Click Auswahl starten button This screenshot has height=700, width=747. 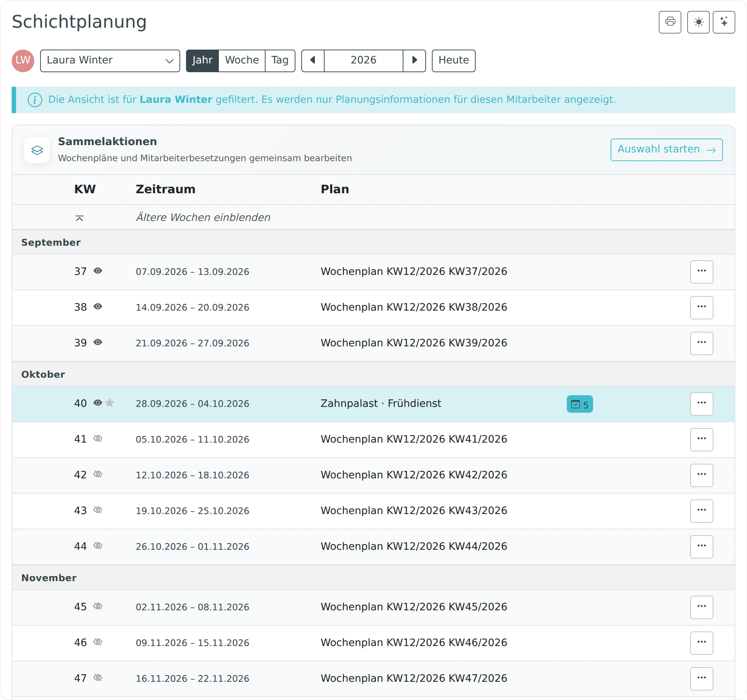[666, 150]
